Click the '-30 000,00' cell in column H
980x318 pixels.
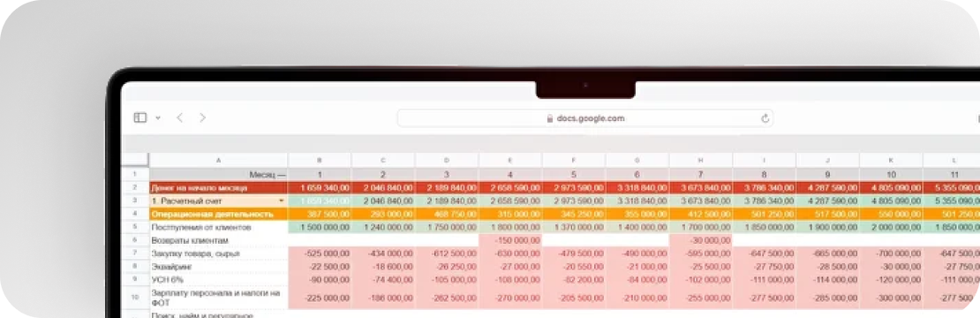click(701, 240)
